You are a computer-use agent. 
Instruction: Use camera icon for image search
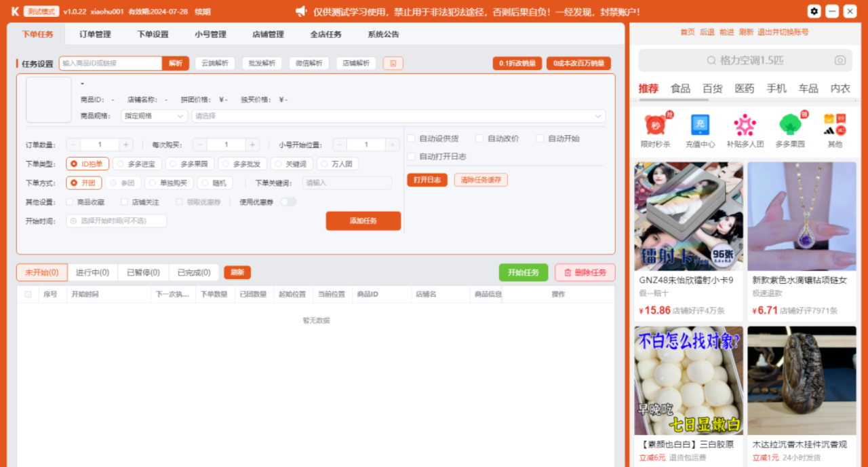click(x=840, y=60)
